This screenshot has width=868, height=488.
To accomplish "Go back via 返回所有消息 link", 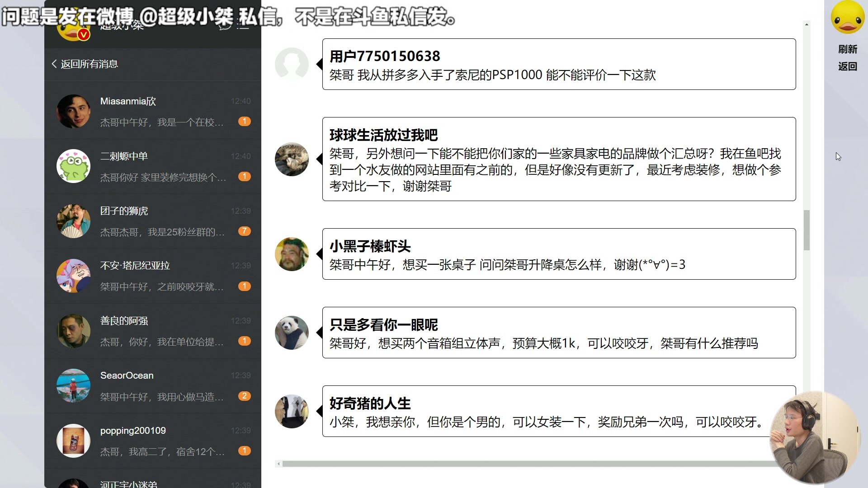I will tap(89, 64).
